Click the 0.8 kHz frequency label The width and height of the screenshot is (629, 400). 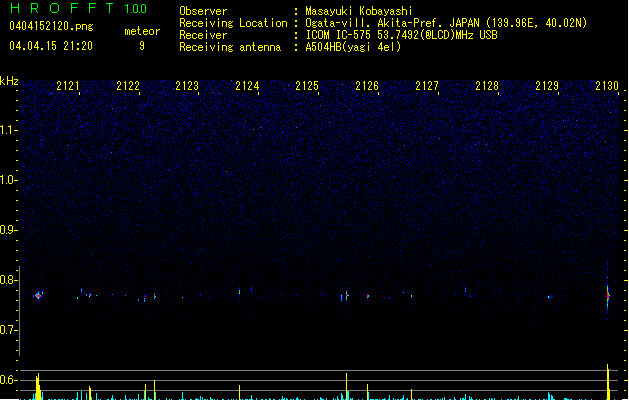click(8, 280)
